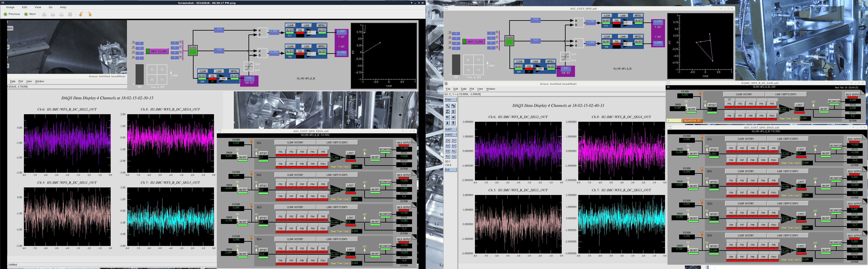Open the Go menu in image viewer

[51, 7]
